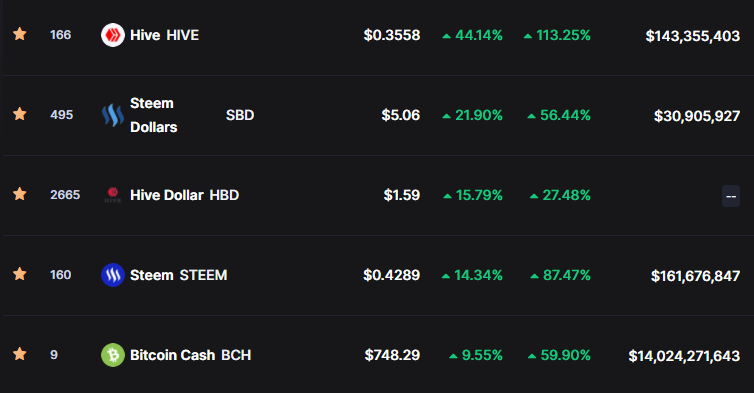Open the Steem Dollars coin page

[154, 115]
